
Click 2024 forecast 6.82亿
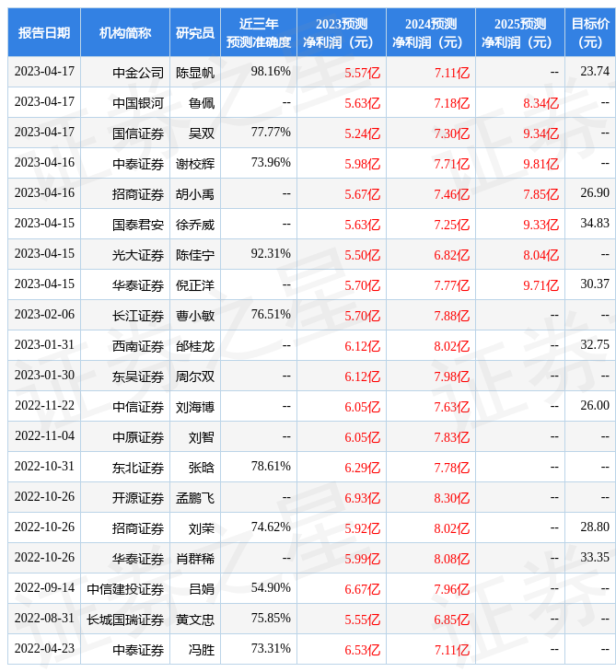[452, 255]
